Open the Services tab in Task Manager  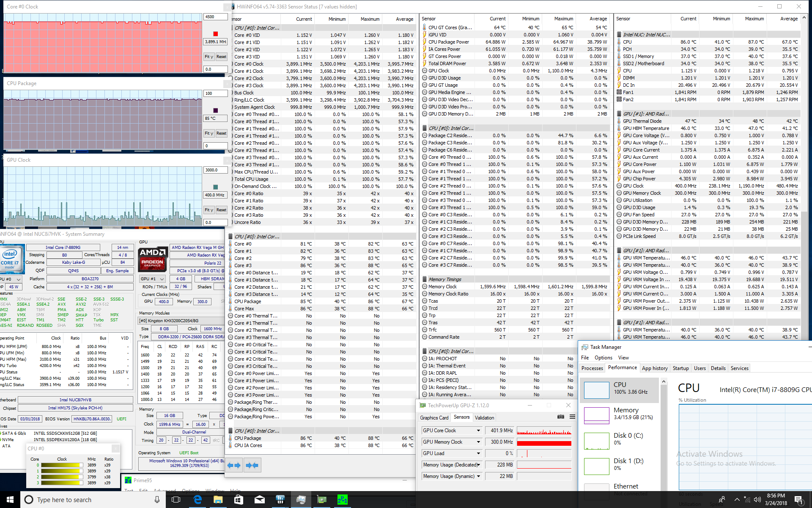(739, 368)
